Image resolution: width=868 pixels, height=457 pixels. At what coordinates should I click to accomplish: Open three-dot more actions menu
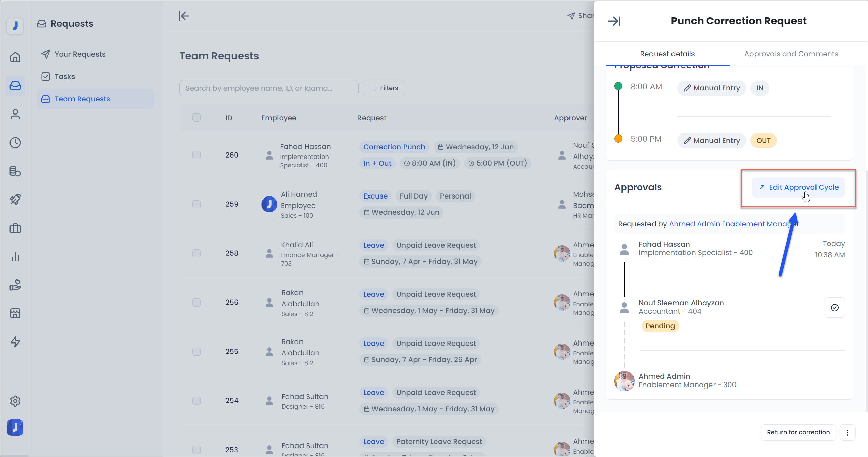[x=847, y=432]
